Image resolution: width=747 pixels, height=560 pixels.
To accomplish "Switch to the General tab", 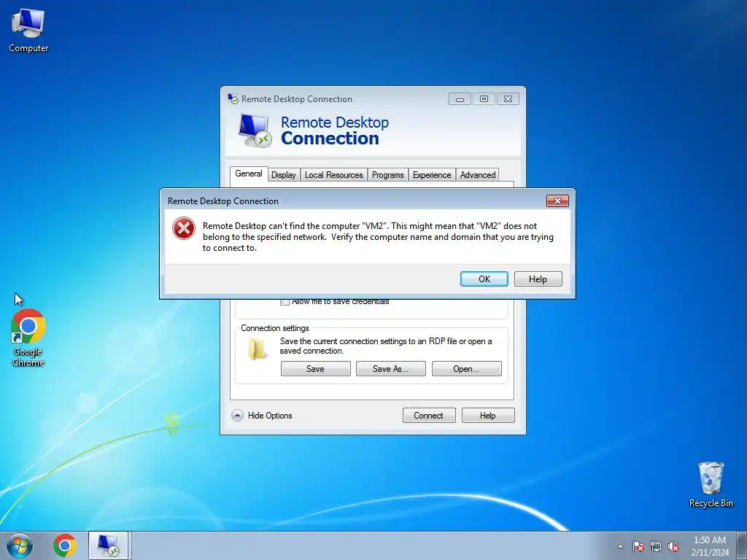I will pyautogui.click(x=248, y=174).
